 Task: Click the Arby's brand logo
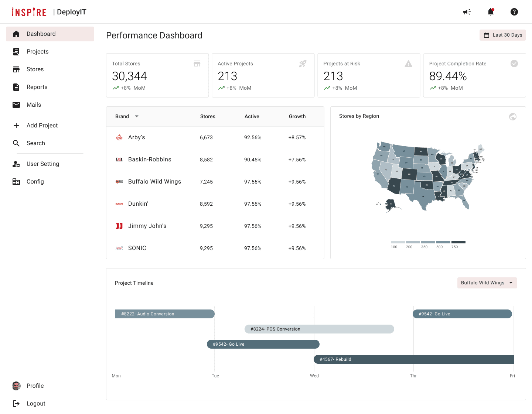point(119,137)
